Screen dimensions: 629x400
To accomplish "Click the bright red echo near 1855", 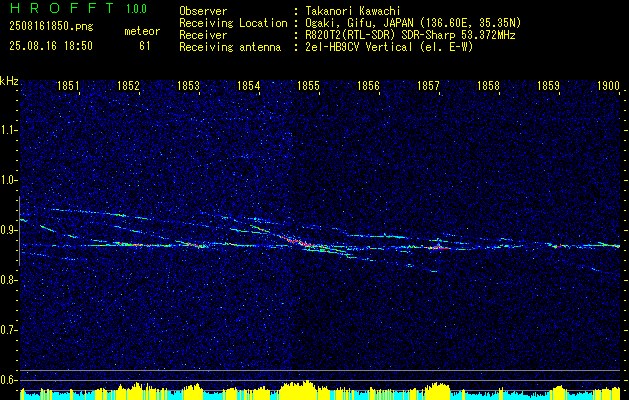I will click(x=299, y=242).
